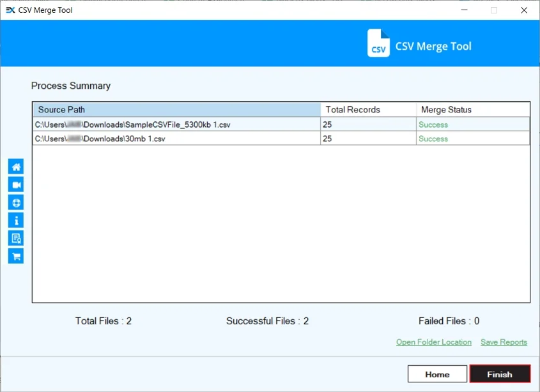Click the CSV Merge Tool logo icon
540x392 pixels.
point(378,43)
